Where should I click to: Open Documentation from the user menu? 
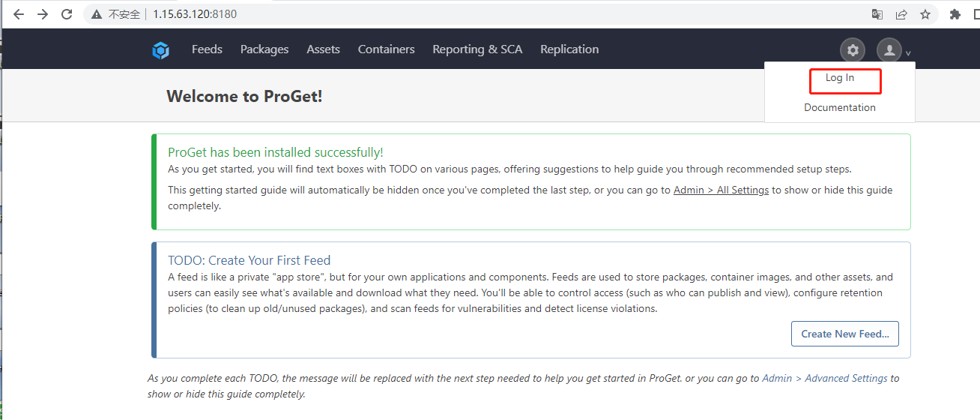click(840, 107)
